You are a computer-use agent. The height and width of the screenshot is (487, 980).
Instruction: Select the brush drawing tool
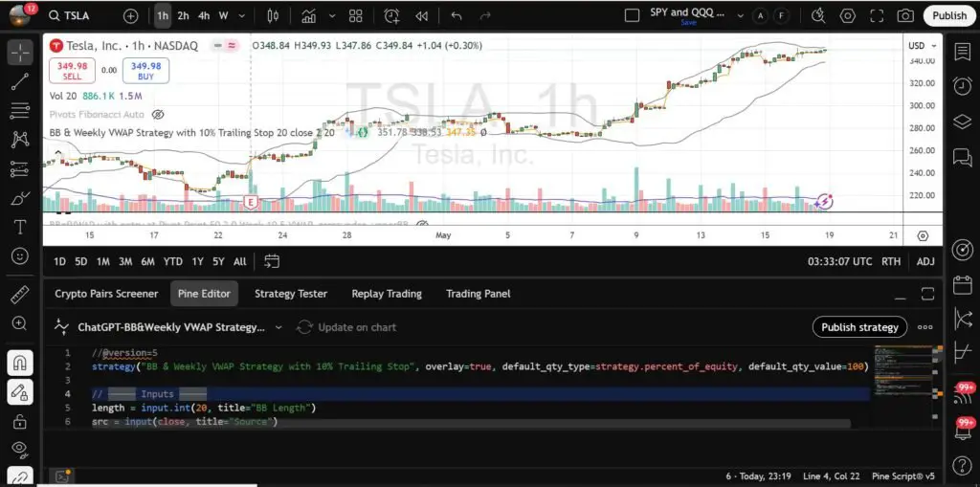(20, 199)
